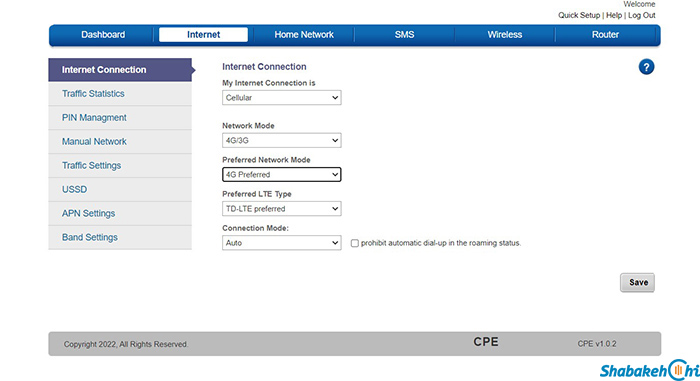Open the Preferred Network Mode dropdown
The width and height of the screenshot is (700, 381).
coord(282,175)
